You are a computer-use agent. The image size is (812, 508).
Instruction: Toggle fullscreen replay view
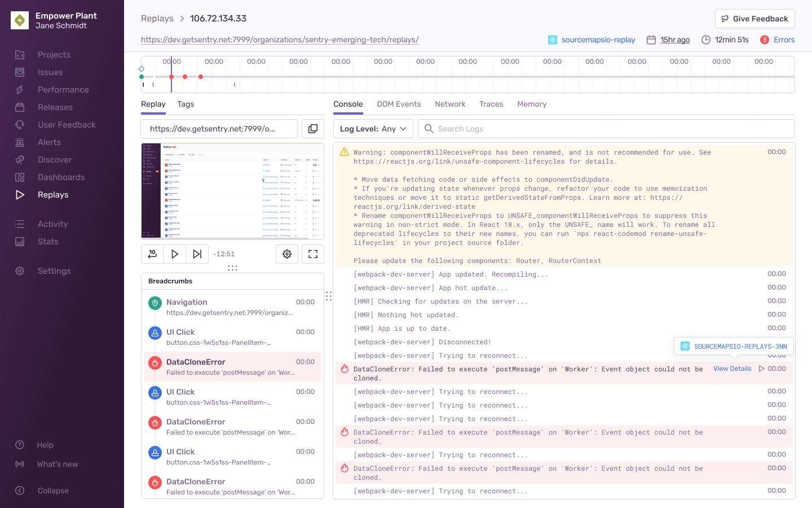[313, 254]
